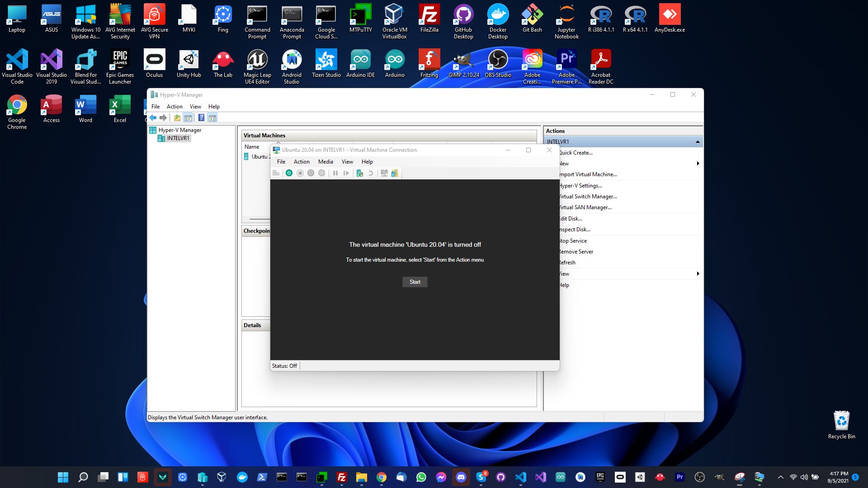Click the Pause icon in VM toolbar
868x488 pixels.
pos(335,173)
